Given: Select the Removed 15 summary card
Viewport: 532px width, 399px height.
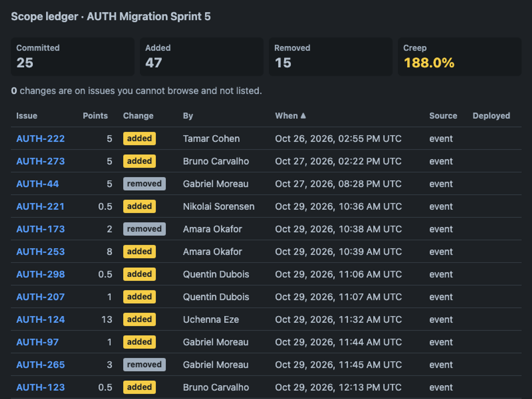Looking at the screenshot, I should click(331, 57).
